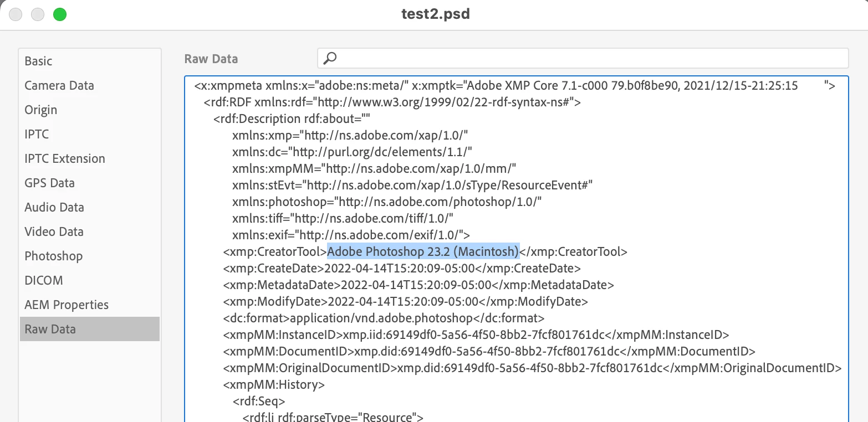The height and width of the screenshot is (422, 868).
Task: Click the xmlns:dc purl.org line
Action: (353, 152)
